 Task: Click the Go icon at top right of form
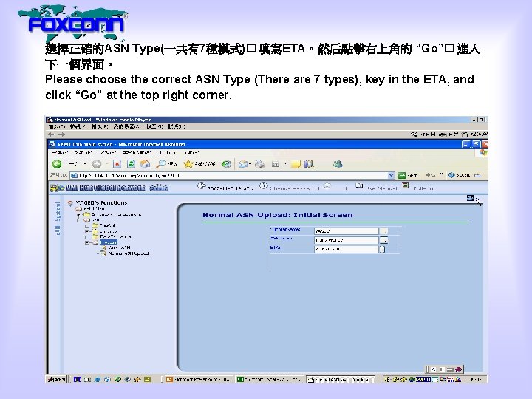coord(470,198)
